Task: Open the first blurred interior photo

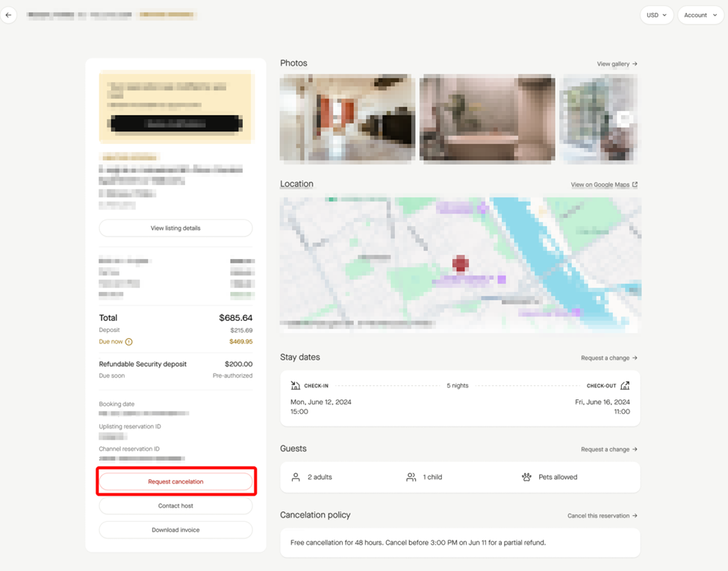Action: click(x=347, y=117)
